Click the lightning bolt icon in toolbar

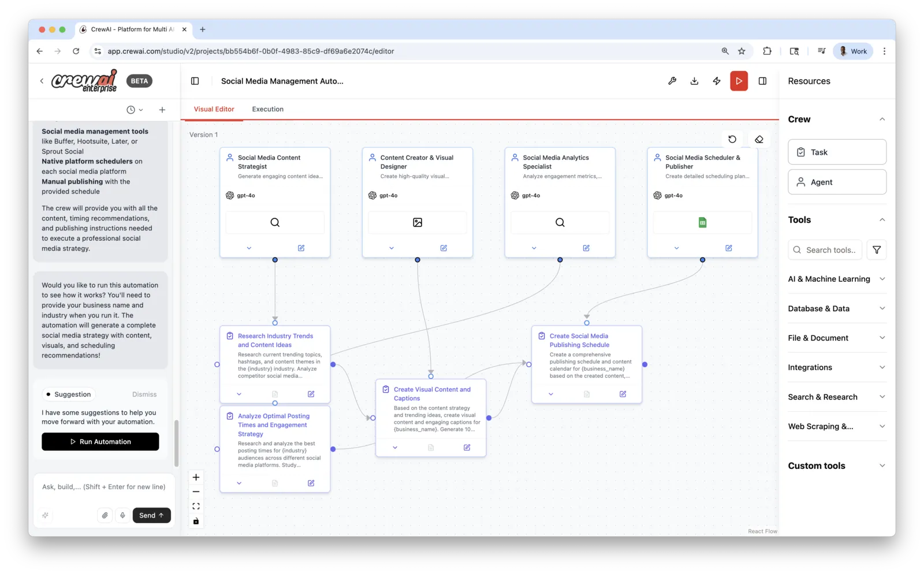point(717,81)
